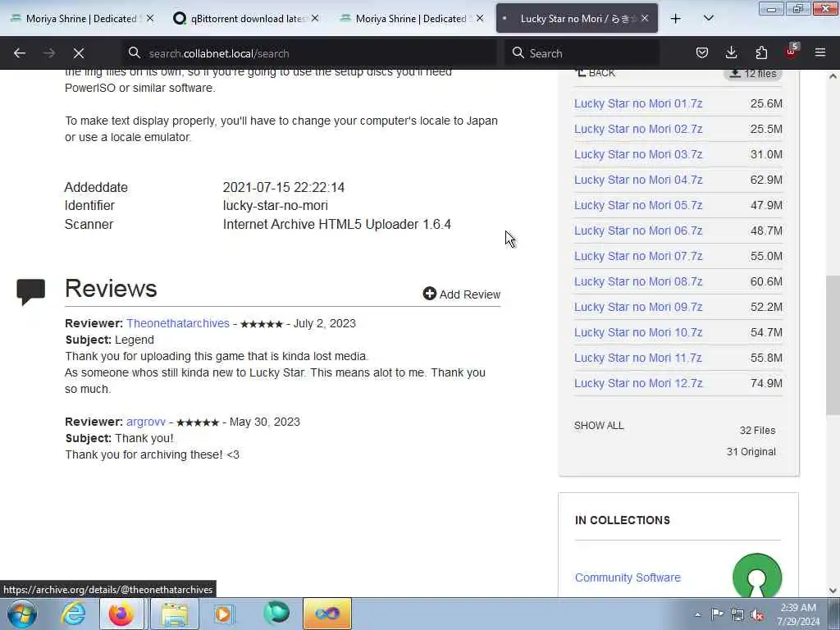Click scrollbar down arrow
This screenshot has height=630, width=840.
833,591
